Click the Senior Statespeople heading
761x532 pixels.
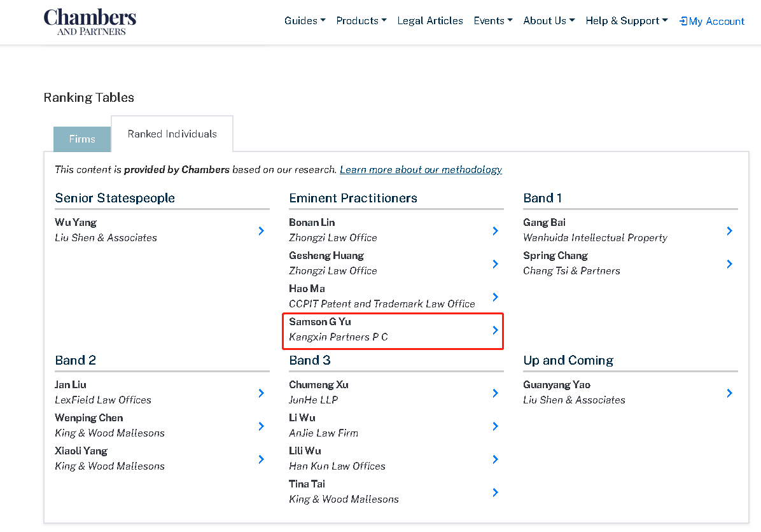pyautogui.click(x=115, y=198)
